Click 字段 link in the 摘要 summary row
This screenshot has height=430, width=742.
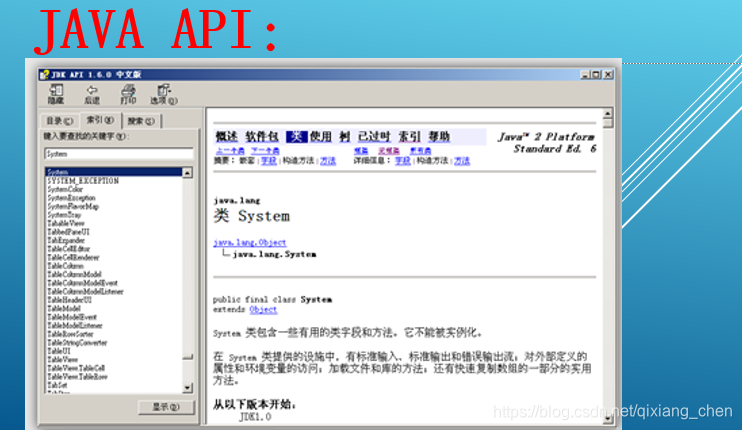point(269,161)
